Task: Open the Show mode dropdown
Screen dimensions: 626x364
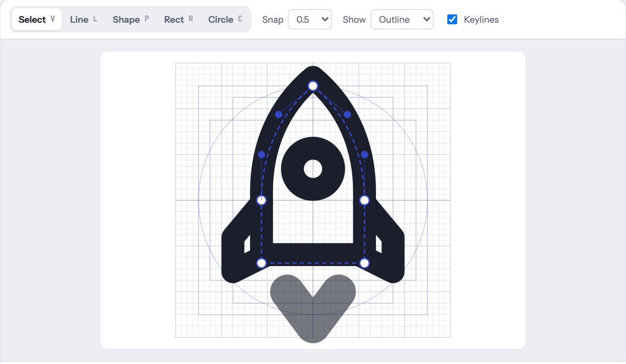Action: point(402,19)
